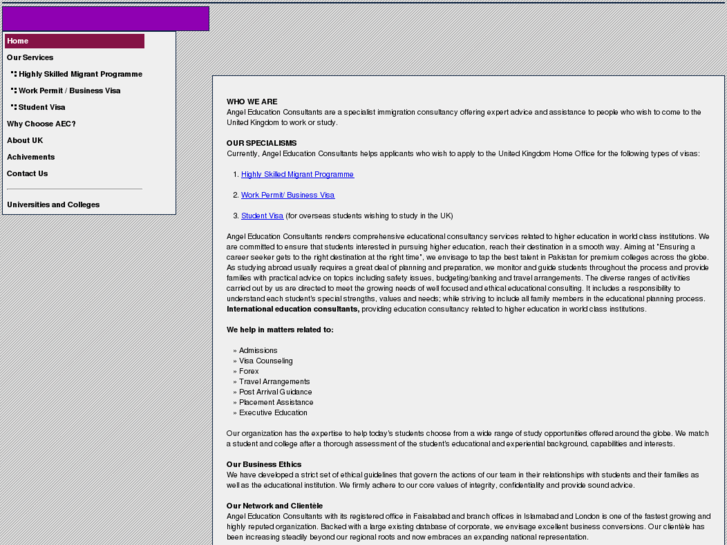Click the Travel Arrangements list entry
727x545 pixels.
[x=274, y=382]
